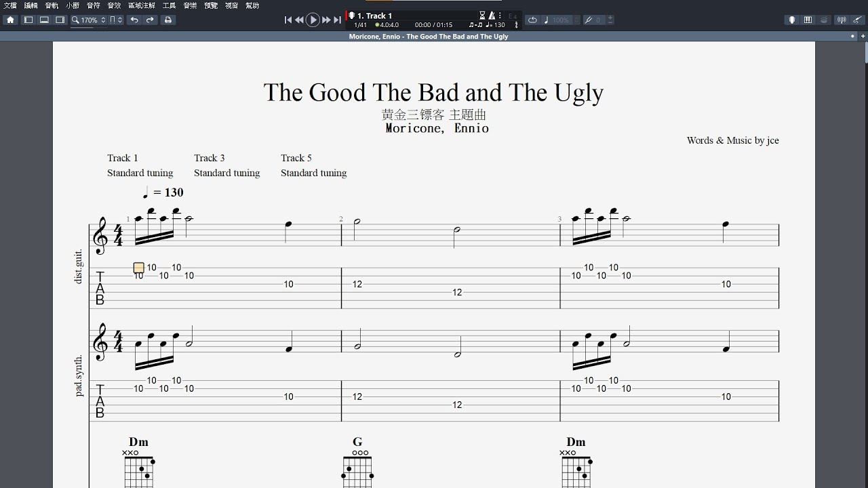Click the Redo arrow

tap(151, 20)
